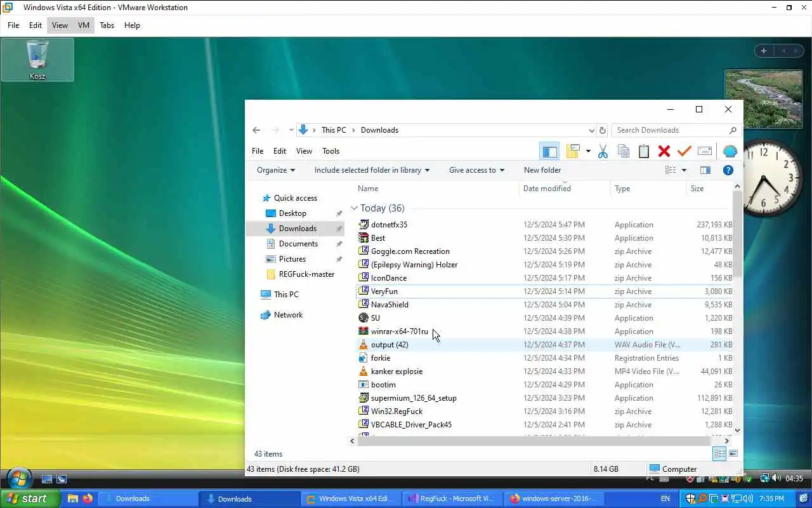
Task: Open the REGFuck-master folder in sidebar
Action: 306,274
